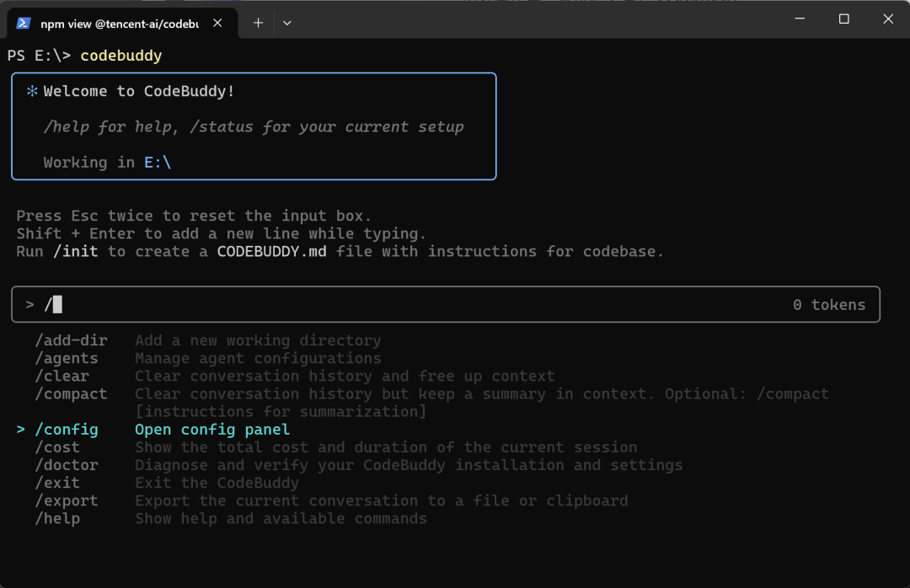Select the /help command entry
Screen dimensions: 910x588
(57, 518)
